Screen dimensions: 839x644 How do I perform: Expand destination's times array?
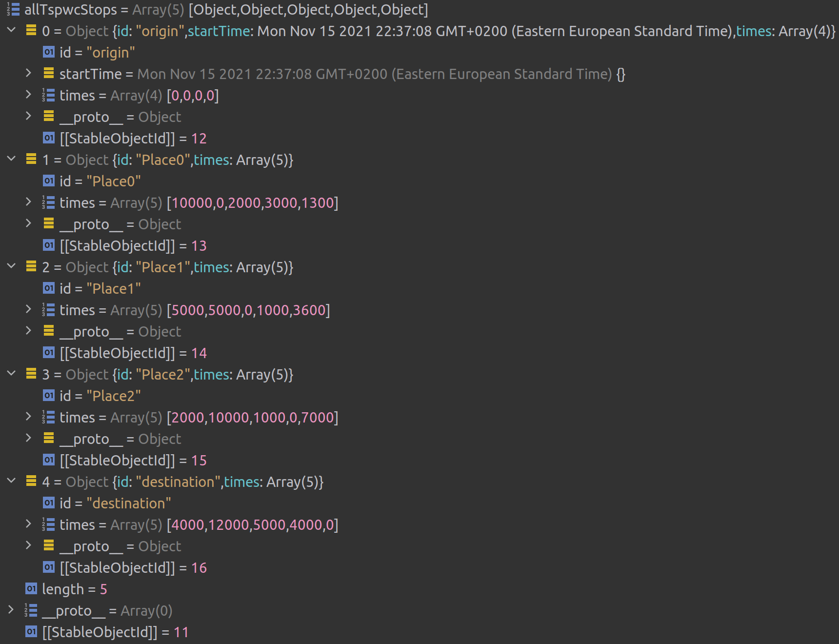29,524
